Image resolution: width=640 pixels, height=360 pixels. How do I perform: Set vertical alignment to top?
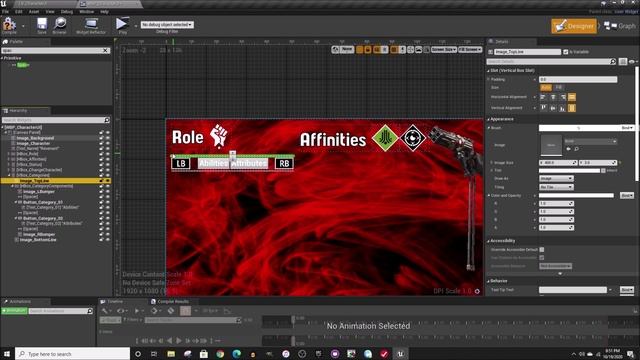click(x=543, y=108)
